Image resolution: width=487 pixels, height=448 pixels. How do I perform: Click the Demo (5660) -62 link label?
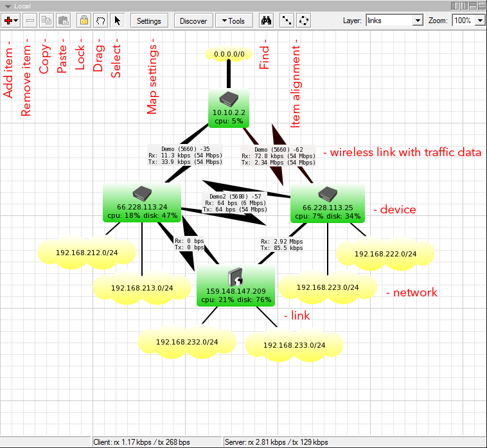point(278,156)
